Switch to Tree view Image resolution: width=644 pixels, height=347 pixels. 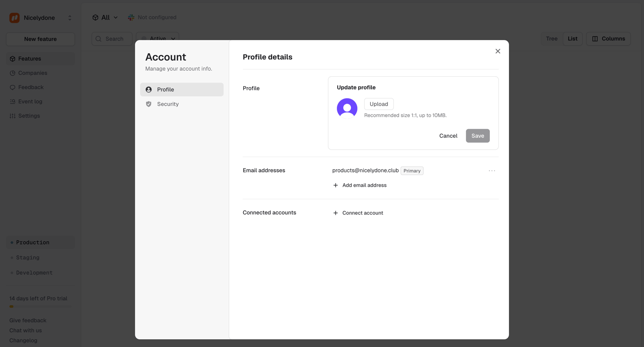click(552, 39)
